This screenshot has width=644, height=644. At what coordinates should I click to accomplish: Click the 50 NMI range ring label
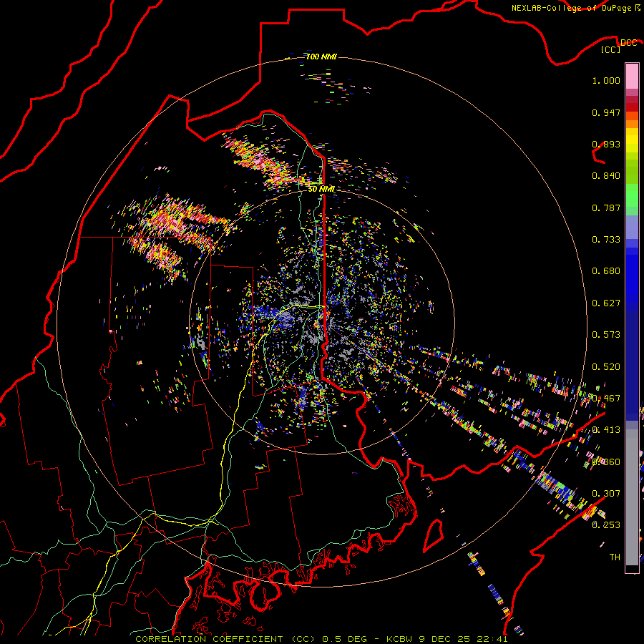coord(321,189)
